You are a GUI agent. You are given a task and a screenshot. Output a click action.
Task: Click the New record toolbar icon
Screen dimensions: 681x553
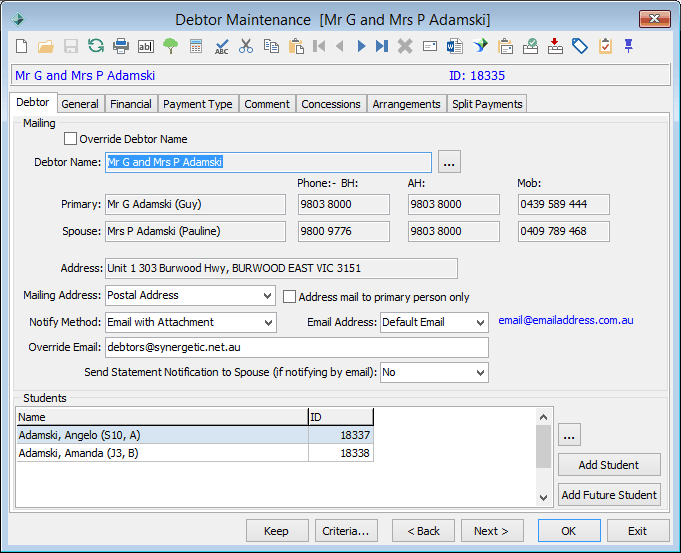[x=21, y=46]
